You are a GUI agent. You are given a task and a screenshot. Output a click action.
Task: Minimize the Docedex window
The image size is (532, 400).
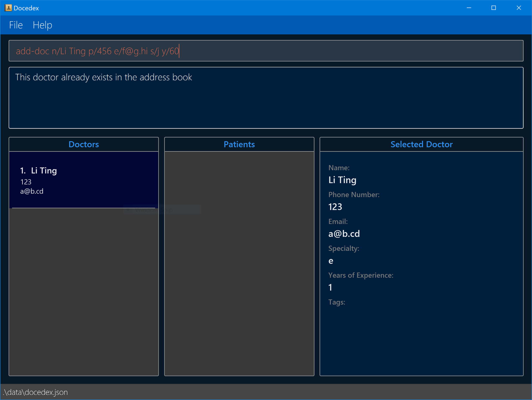click(469, 8)
